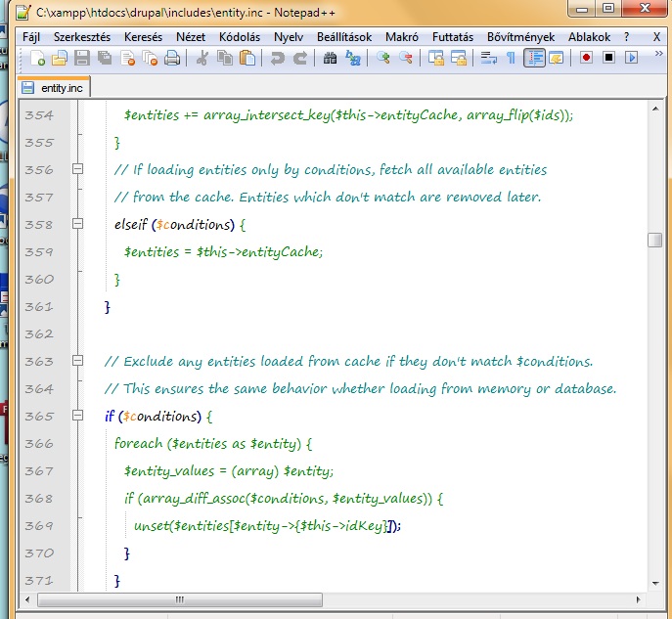672x619 pixels.
Task: Cut selection with the scissors icon
Action: click(202, 58)
